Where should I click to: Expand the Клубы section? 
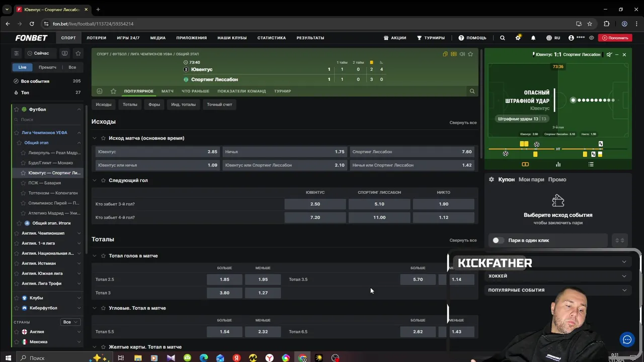pos(79,298)
